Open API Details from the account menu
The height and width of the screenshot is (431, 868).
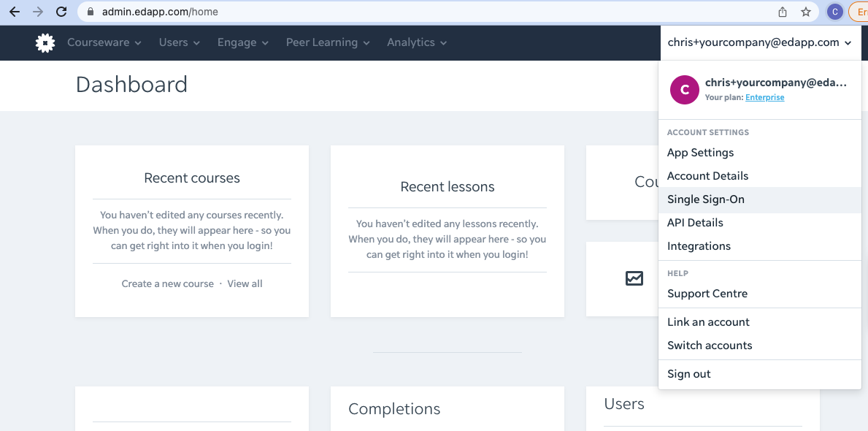pos(694,222)
